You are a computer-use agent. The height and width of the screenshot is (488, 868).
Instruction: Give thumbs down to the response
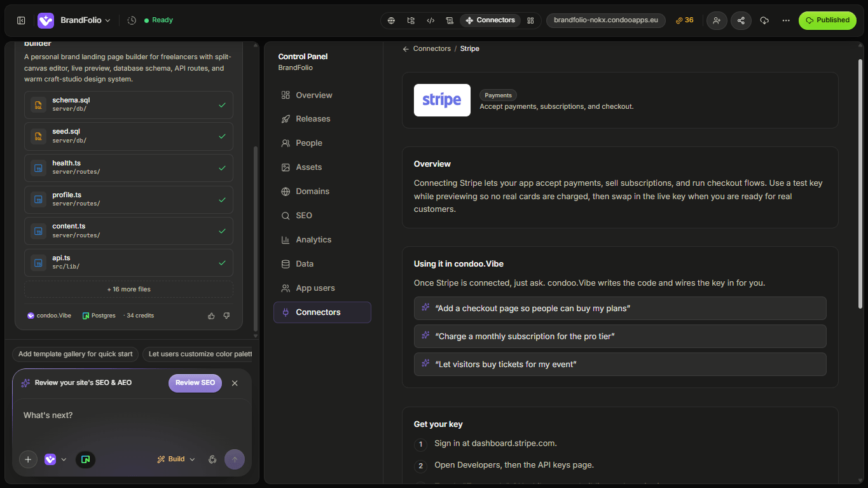click(x=226, y=316)
